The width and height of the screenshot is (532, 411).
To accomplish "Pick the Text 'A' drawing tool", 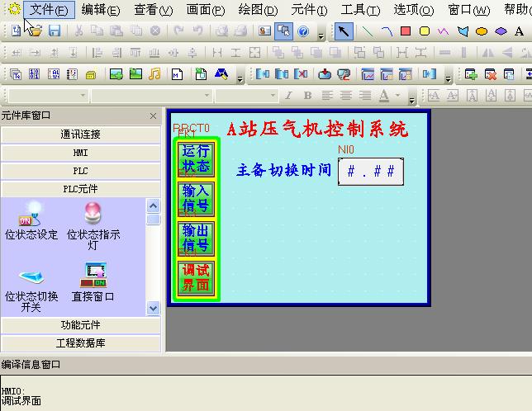I will point(520,31).
